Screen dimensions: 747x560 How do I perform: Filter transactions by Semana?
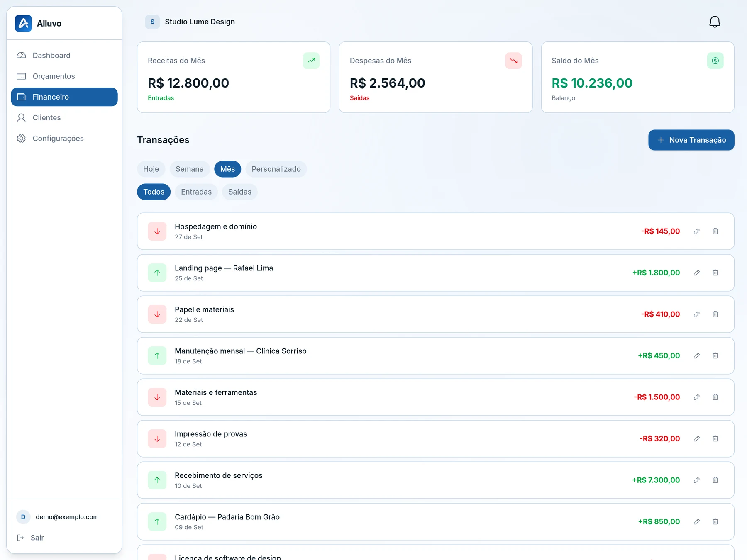tap(190, 169)
